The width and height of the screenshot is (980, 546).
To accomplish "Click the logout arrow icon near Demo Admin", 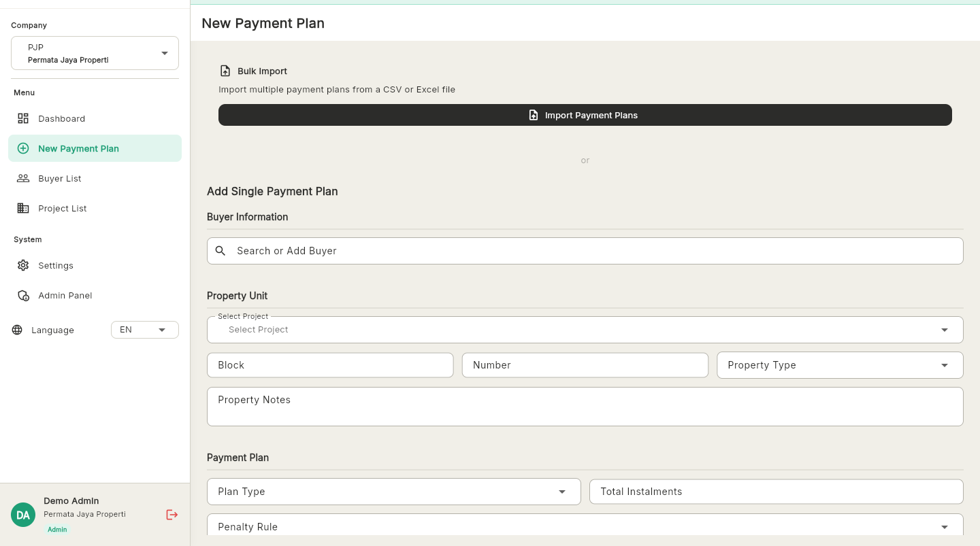I will 171,515.
